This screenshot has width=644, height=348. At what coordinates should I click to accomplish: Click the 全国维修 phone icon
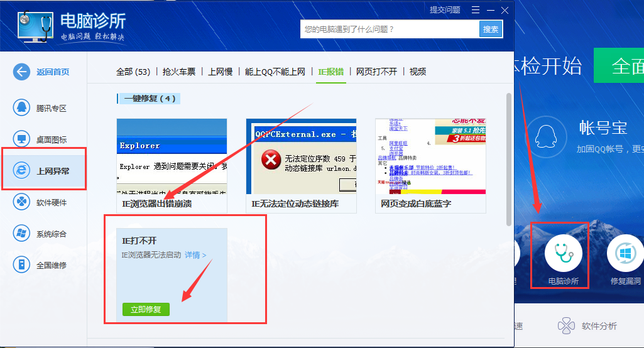pyautogui.click(x=21, y=265)
